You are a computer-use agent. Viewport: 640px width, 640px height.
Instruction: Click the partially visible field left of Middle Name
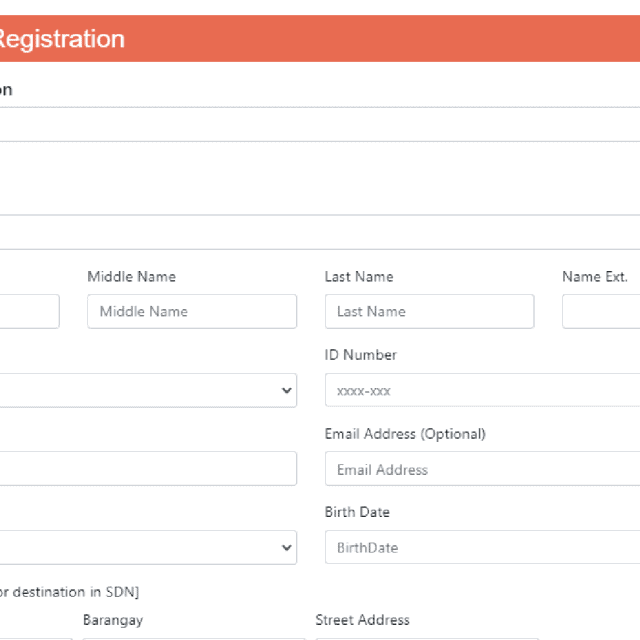29,311
